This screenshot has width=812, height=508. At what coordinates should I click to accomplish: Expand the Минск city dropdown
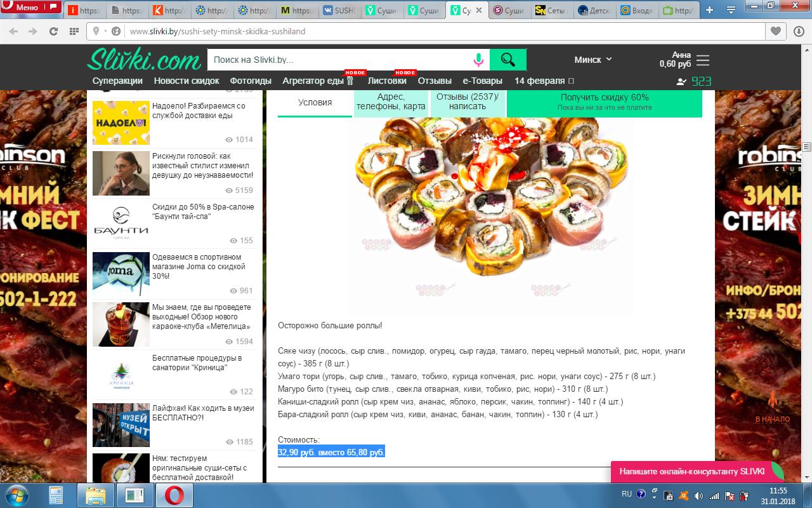click(593, 60)
